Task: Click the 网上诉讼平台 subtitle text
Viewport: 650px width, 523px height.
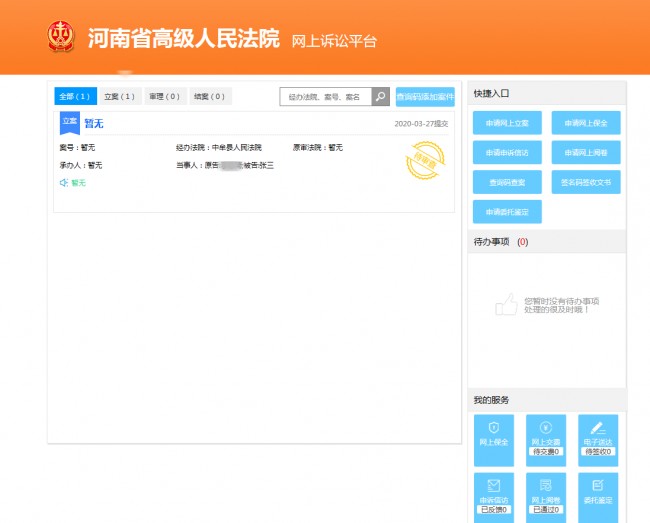Action: coord(334,41)
